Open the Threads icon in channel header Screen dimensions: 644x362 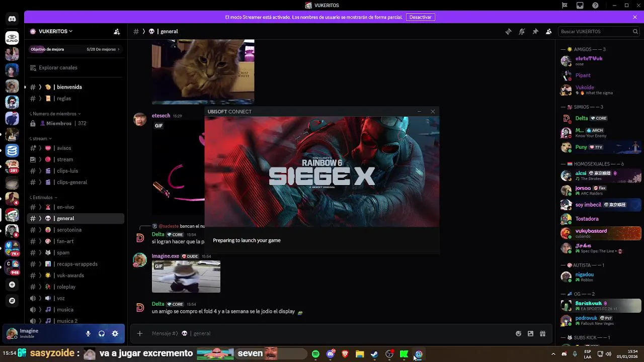tap(508, 31)
